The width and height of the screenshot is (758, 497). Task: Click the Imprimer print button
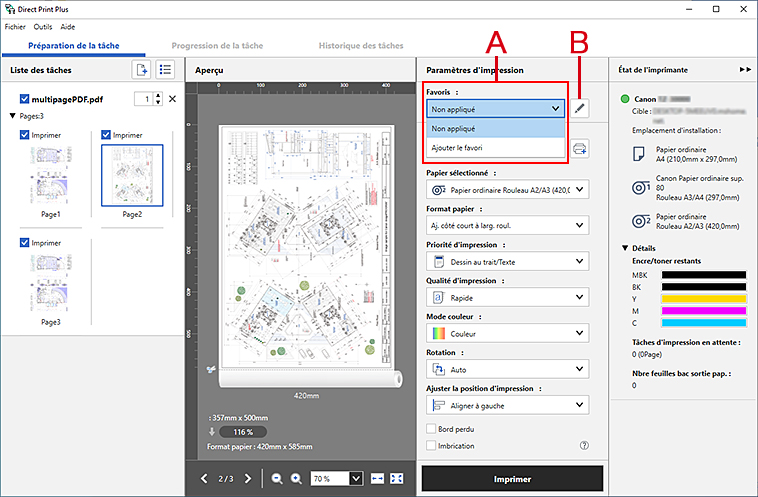pos(512,479)
